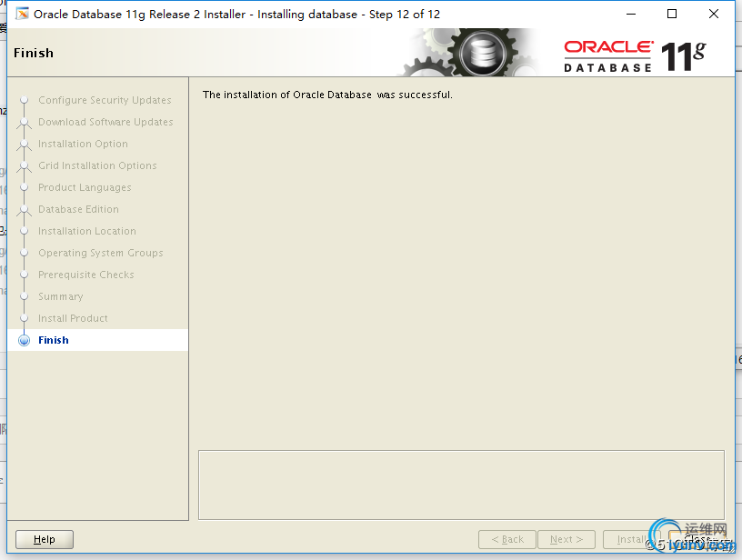
Task: Click the Help button
Action: [45, 539]
